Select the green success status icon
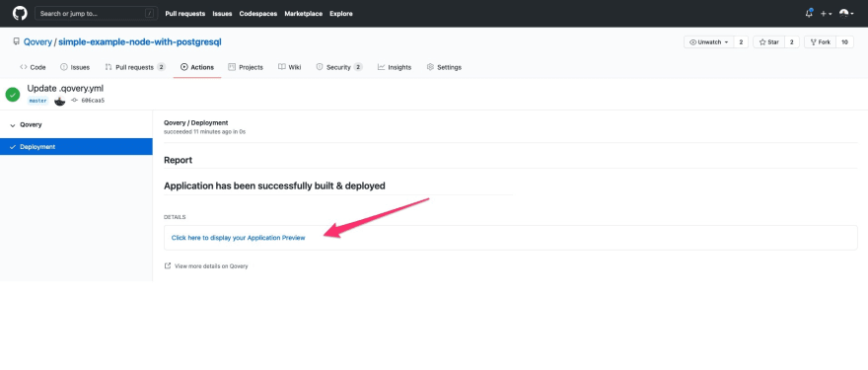The image size is (868, 370). (x=13, y=95)
